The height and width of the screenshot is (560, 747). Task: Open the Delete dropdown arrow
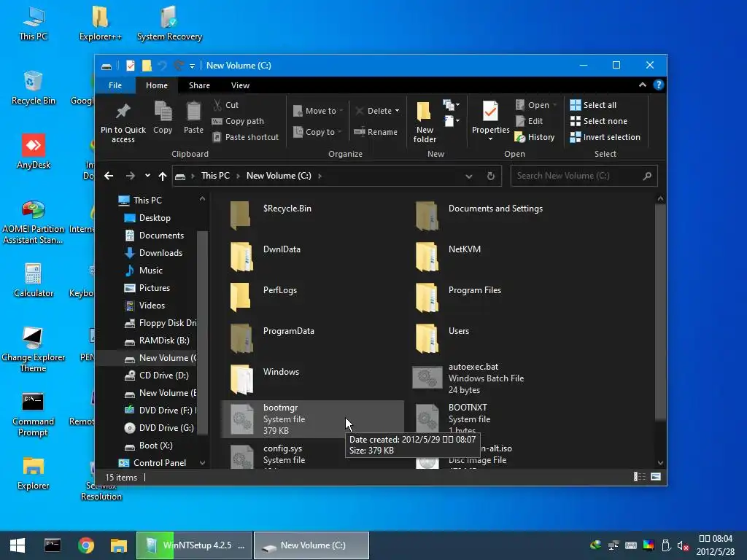pos(397,111)
